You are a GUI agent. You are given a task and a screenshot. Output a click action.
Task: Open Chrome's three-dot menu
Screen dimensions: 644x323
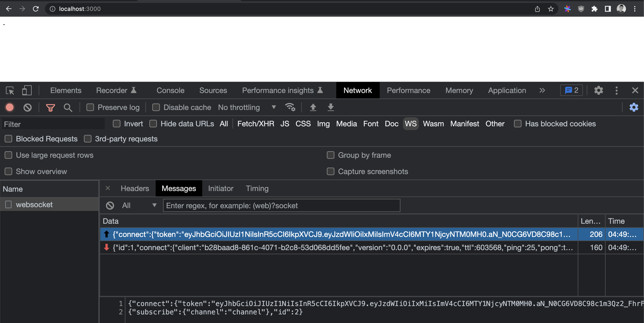(635, 9)
